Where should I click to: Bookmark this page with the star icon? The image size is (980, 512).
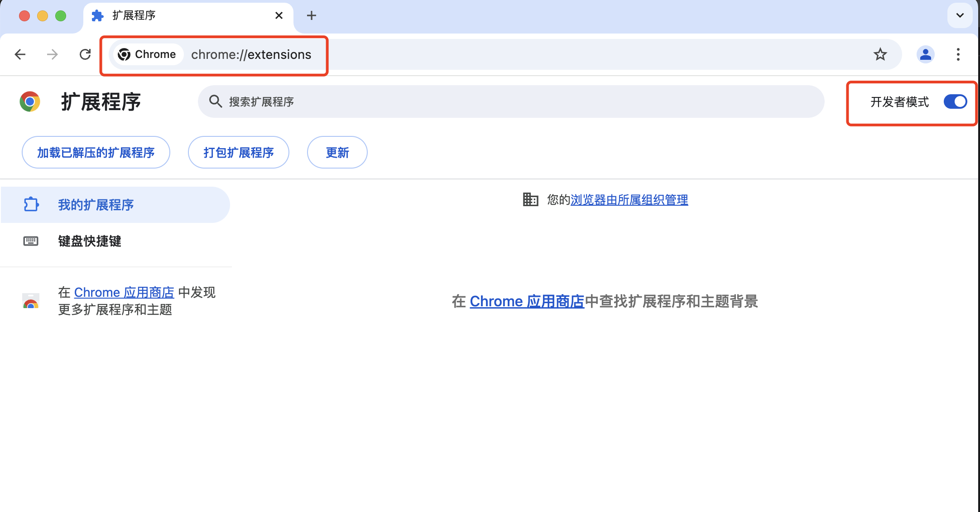880,54
